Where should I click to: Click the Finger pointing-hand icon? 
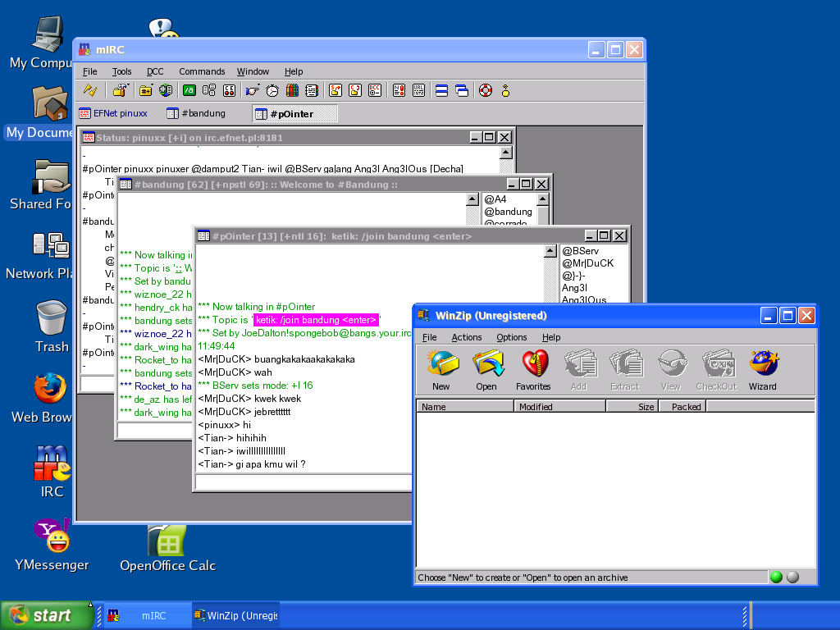tap(253, 90)
